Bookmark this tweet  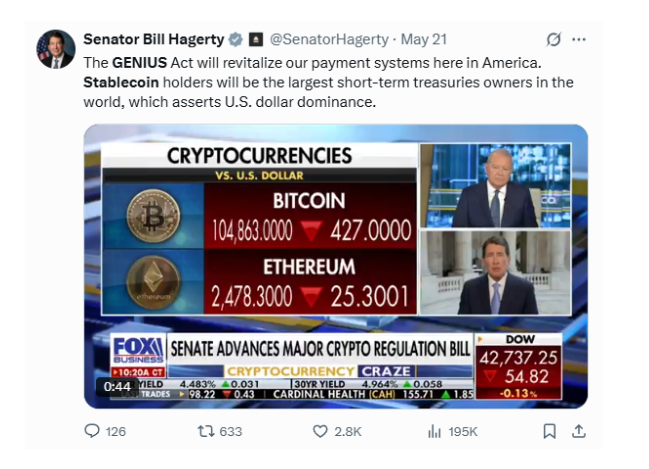tap(549, 431)
